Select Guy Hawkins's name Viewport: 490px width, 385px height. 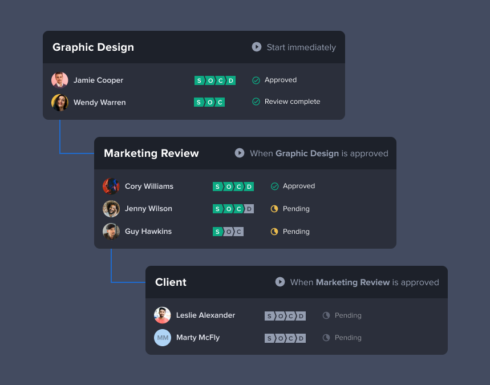[x=148, y=231]
